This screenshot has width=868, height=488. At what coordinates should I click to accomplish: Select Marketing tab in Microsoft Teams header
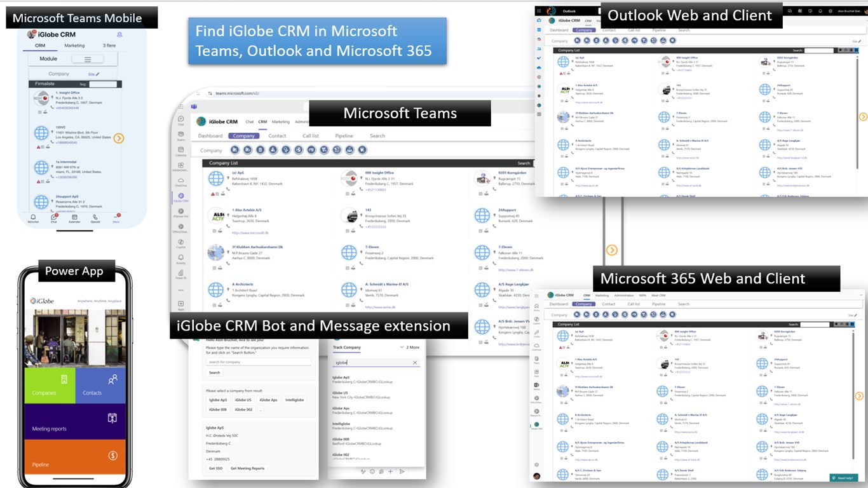tap(281, 122)
